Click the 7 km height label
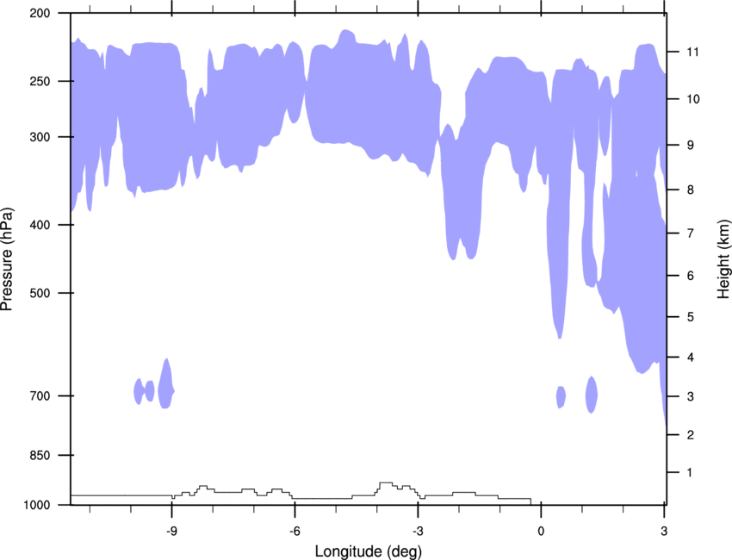732x560 pixels. [691, 233]
